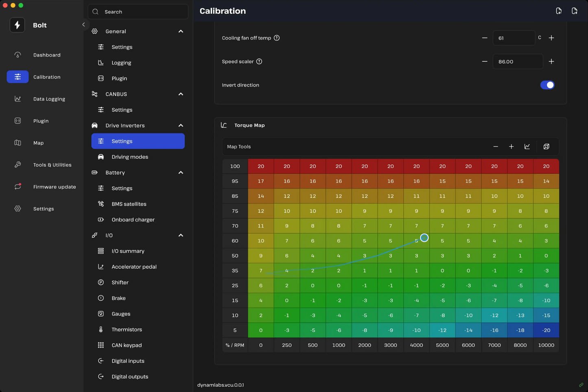Click the chart view icon in Map Tools
This screenshot has width=588, height=392.
click(x=527, y=147)
